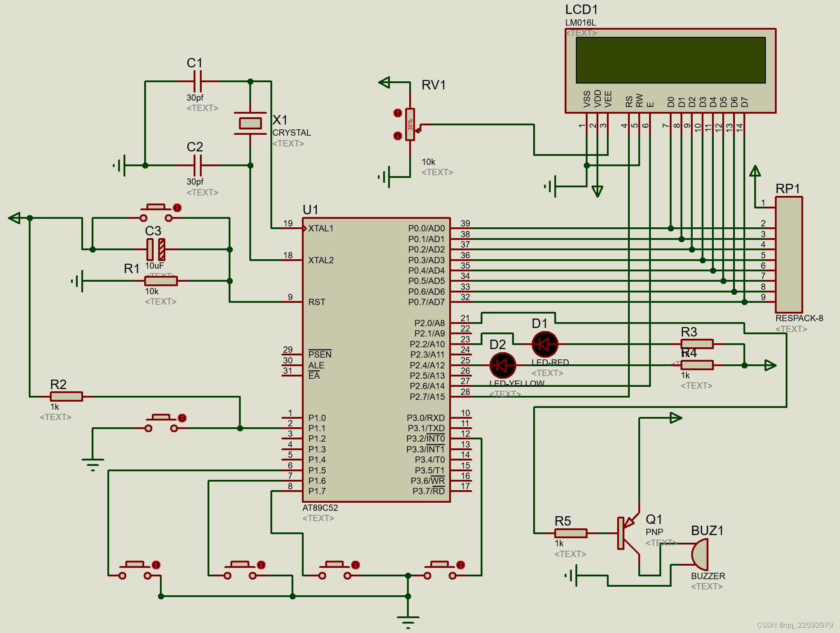Viewport: 840px width, 633px height.
Task: Toggle the reset push button's red latch dot
Action: click(x=177, y=208)
